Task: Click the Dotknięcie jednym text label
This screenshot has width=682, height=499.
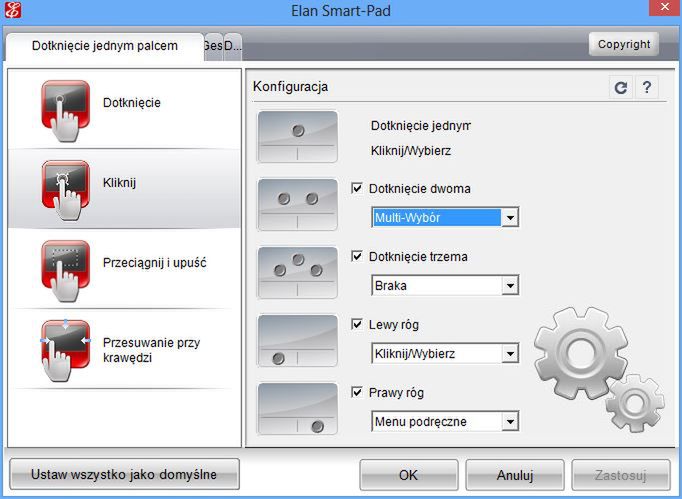Action: point(421,126)
